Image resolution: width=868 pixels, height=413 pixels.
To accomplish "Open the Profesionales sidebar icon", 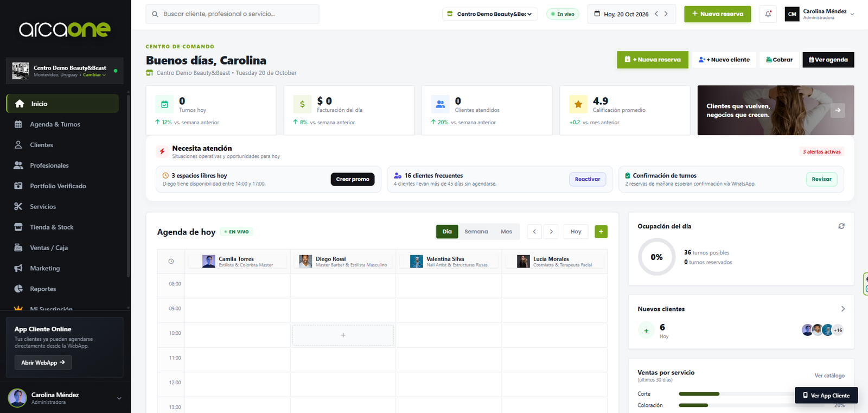I will (18, 166).
